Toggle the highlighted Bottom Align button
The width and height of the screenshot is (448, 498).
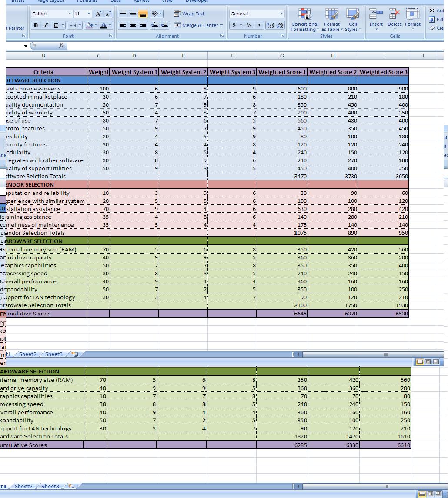tap(143, 13)
